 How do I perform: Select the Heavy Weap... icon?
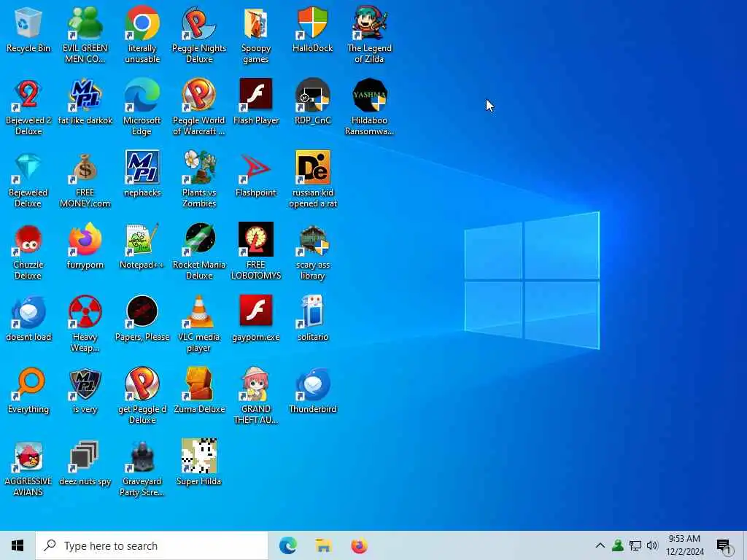(x=85, y=323)
